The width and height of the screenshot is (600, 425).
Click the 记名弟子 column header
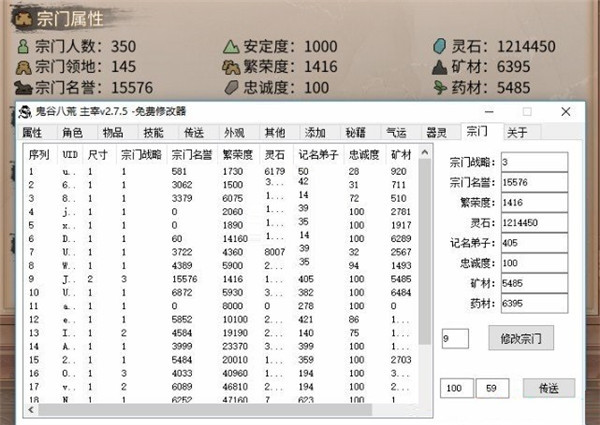[318, 155]
